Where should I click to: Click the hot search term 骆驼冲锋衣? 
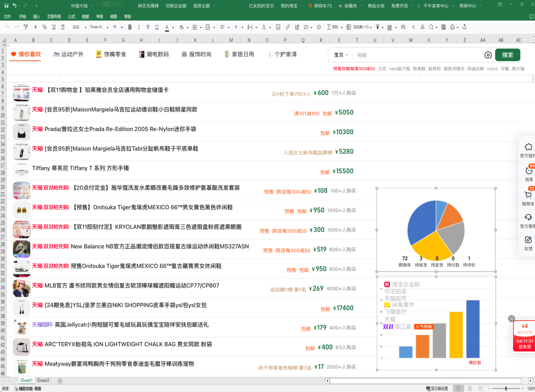pos(454,69)
